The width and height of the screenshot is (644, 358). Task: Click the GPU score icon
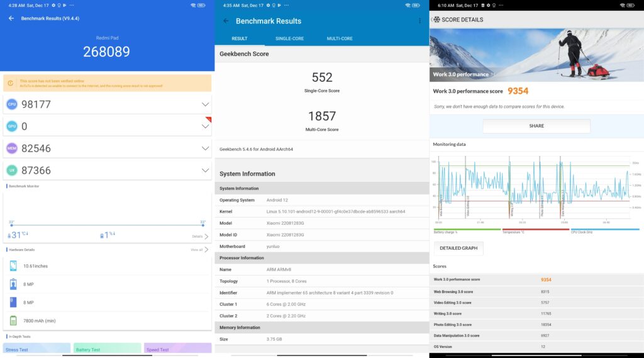[12, 126]
